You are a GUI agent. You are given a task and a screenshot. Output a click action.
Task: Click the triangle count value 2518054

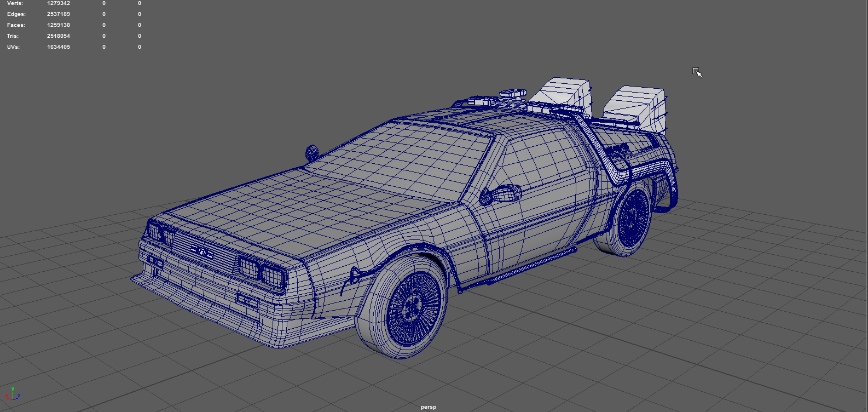tap(59, 36)
